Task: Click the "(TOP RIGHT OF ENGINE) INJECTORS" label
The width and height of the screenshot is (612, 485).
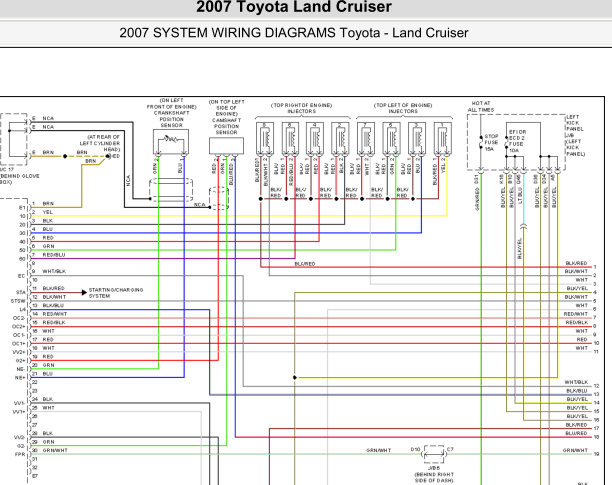Action: 301,108
